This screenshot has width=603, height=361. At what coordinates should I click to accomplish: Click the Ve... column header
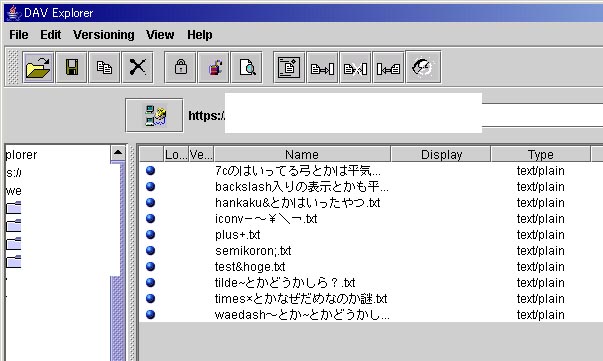(201, 155)
